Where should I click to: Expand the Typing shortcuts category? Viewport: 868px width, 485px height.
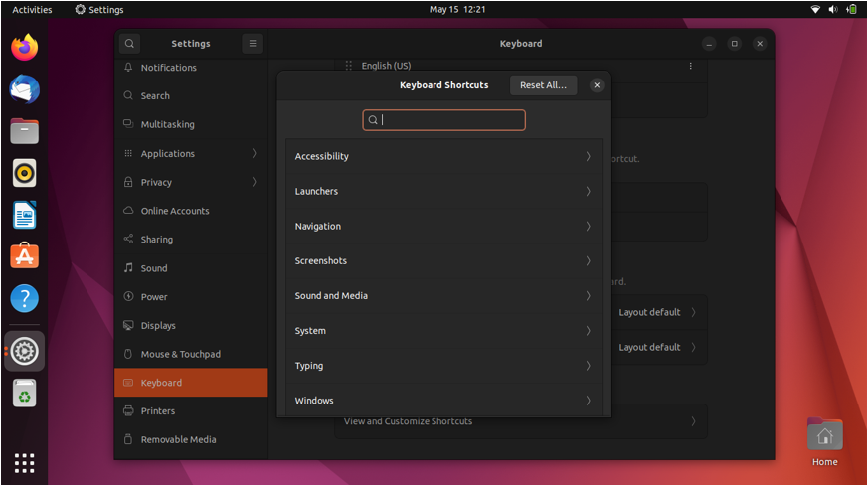click(x=443, y=366)
